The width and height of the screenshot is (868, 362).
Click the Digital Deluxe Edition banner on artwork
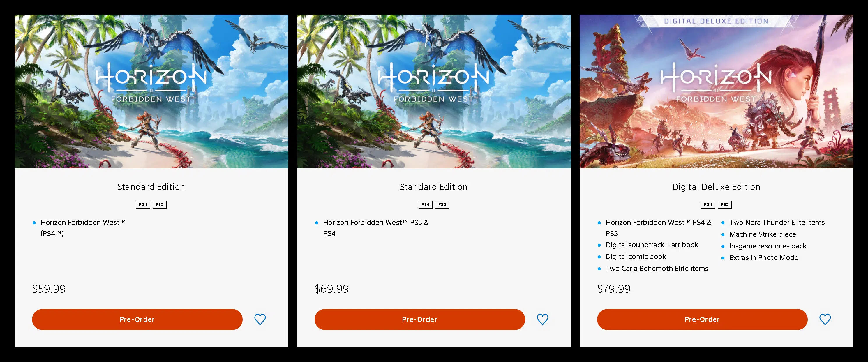[716, 21]
